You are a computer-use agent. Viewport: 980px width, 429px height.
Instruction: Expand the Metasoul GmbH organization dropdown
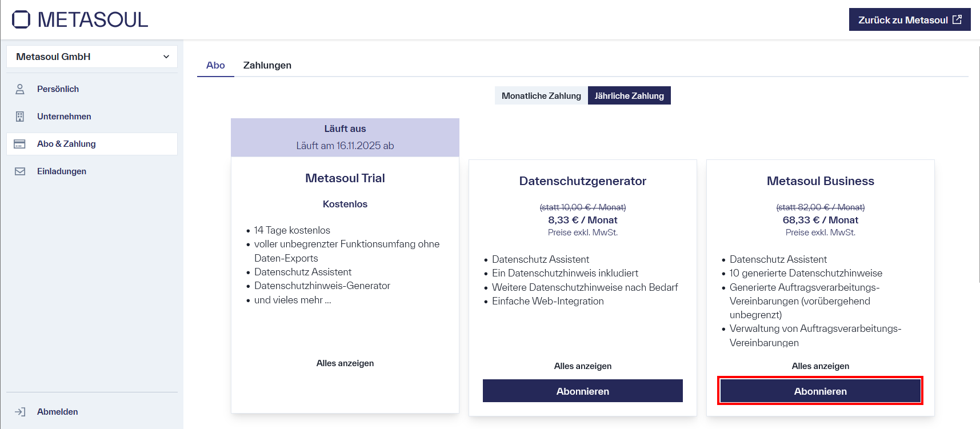click(92, 57)
